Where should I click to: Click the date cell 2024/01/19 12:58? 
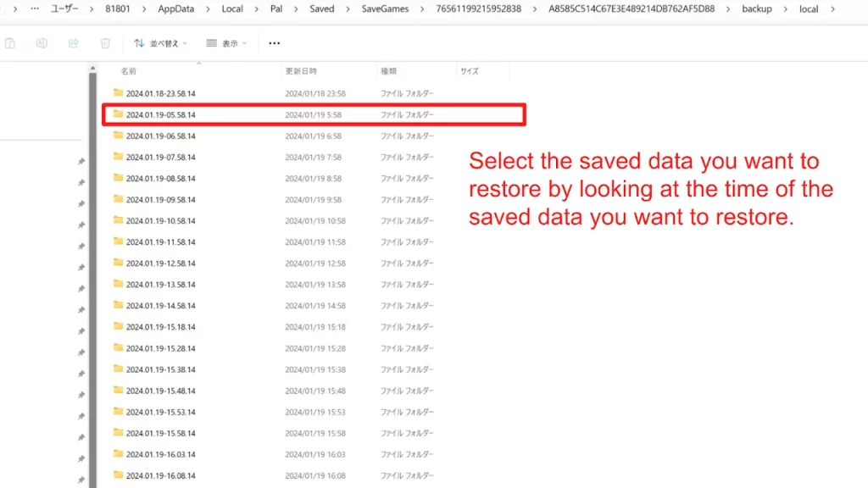(x=315, y=263)
